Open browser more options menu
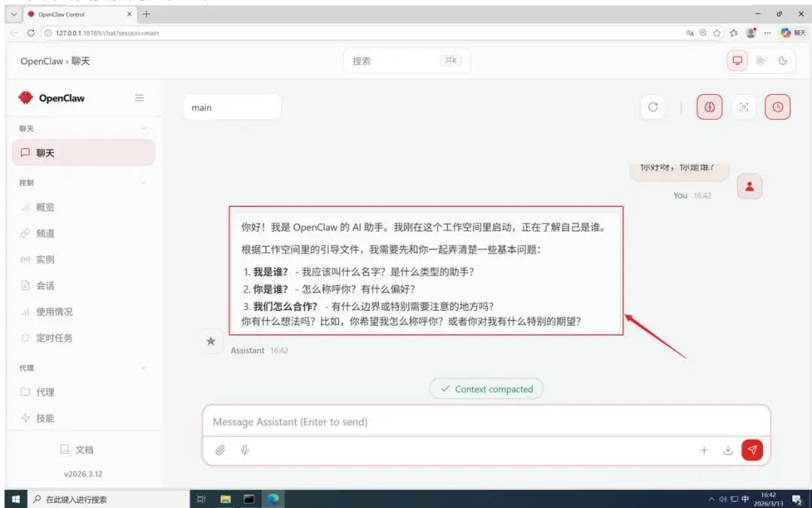This screenshot has height=508, width=812. point(768,32)
